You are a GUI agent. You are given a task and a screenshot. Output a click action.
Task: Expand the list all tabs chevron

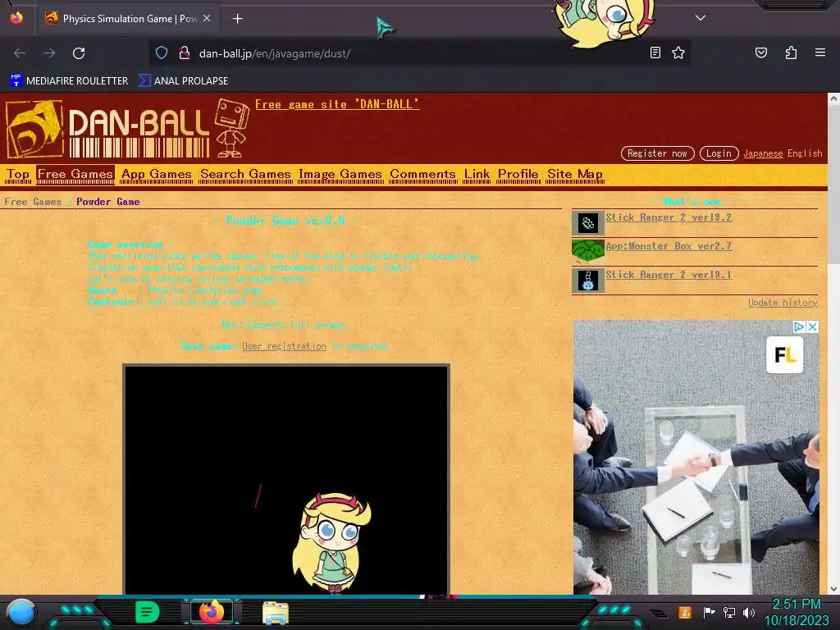click(x=701, y=18)
